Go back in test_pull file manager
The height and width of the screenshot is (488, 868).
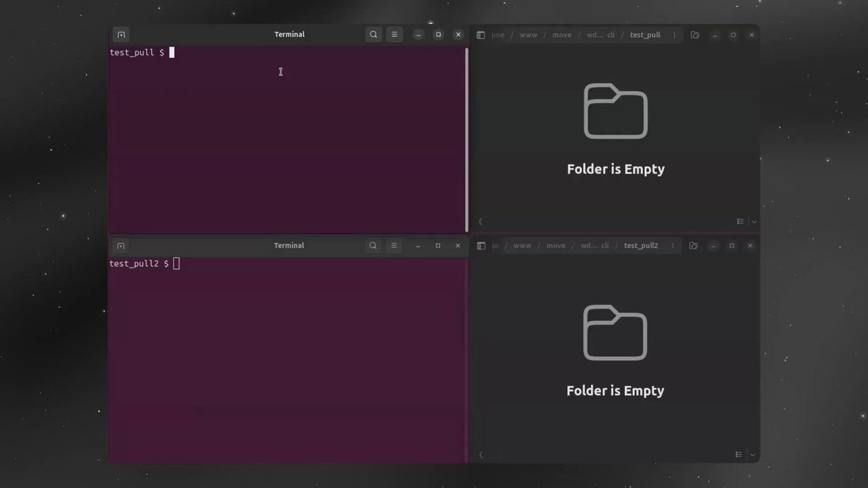(x=481, y=221)
